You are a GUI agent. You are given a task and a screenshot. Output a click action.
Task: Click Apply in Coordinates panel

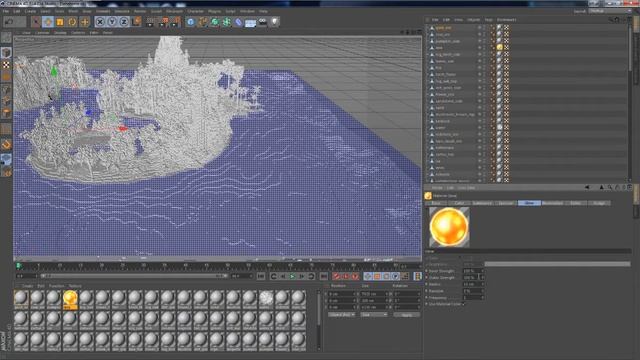tap(407, 315)
